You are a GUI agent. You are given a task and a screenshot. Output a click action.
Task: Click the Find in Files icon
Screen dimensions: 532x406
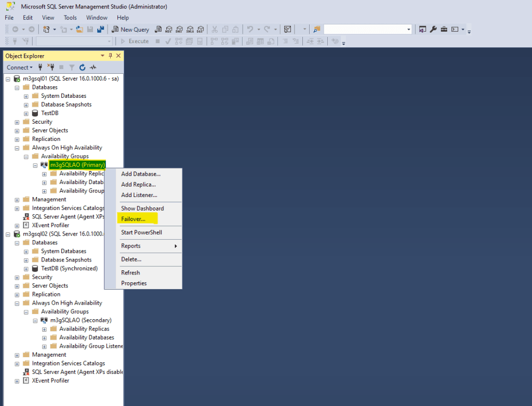click(317, 30)
